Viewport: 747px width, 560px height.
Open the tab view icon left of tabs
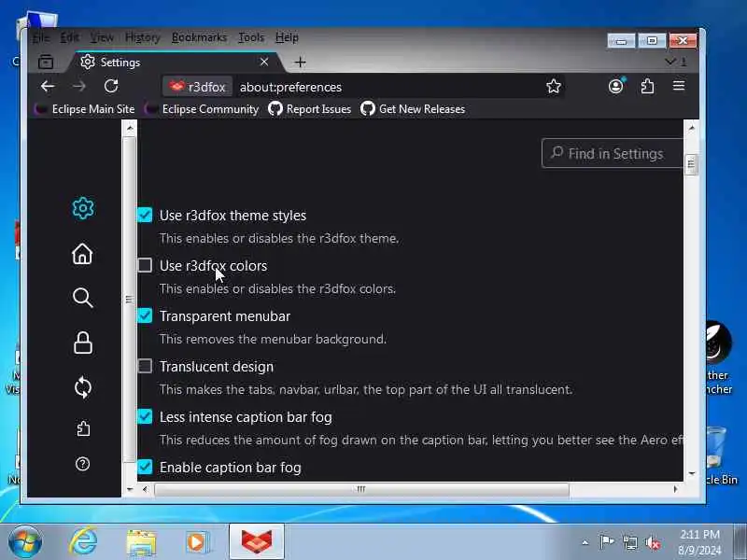pyautogui.click(x=46, y=62)
